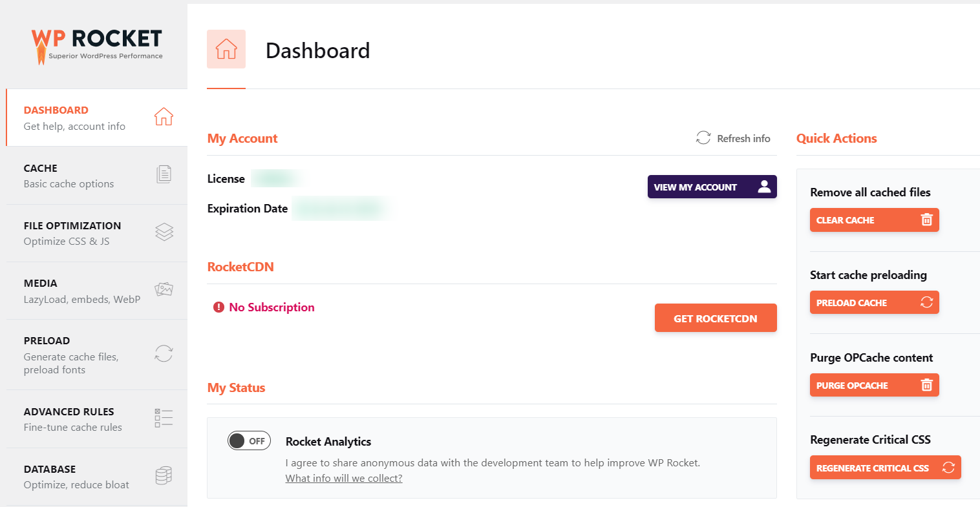Click the Database cylinder icon in sidebar
The height and width of the screenshot is (507, 980).
[164, 476]
